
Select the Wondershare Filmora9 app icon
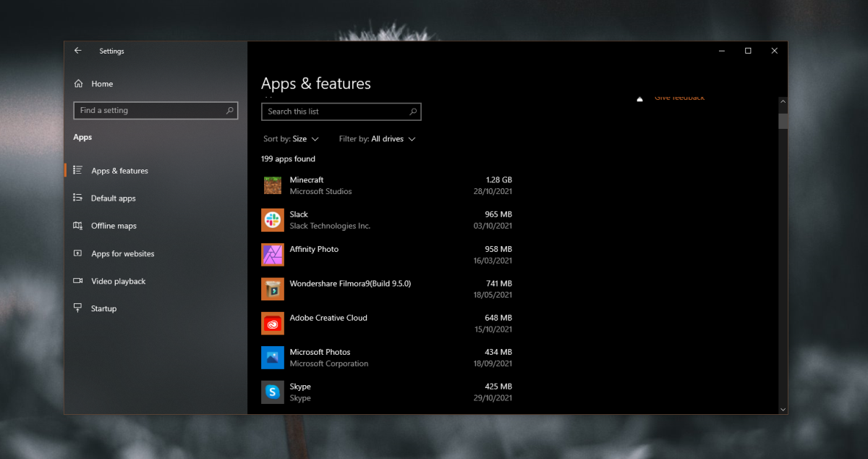(273, 289)
